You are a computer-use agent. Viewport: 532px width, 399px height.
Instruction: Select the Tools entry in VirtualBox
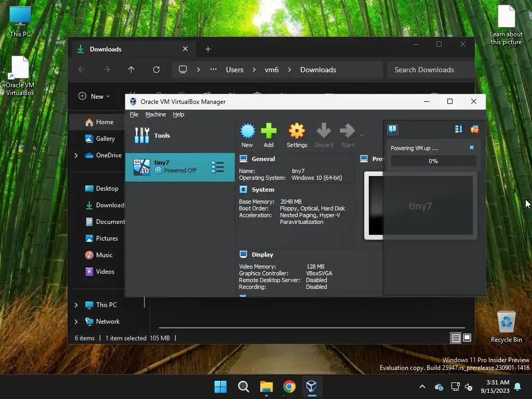click(180, 136)
